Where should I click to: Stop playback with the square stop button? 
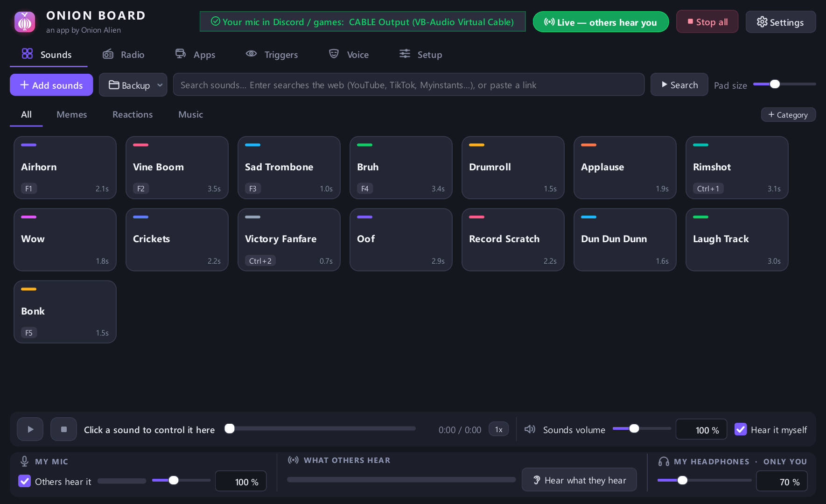click(x=64, y=429)
